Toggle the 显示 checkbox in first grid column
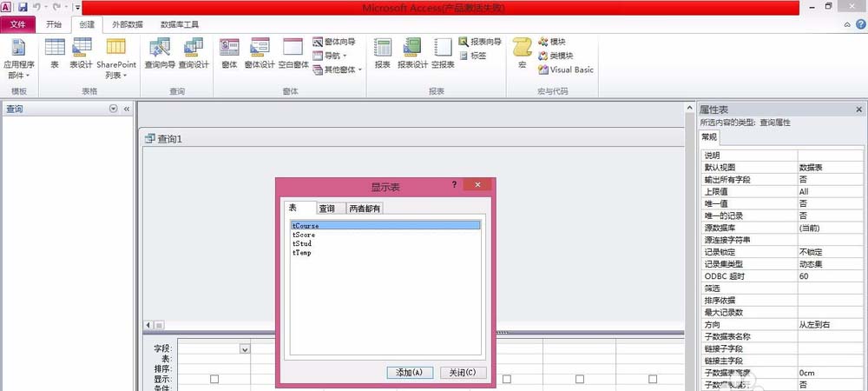The image size is (868, 391). click(x=214, y=379)
